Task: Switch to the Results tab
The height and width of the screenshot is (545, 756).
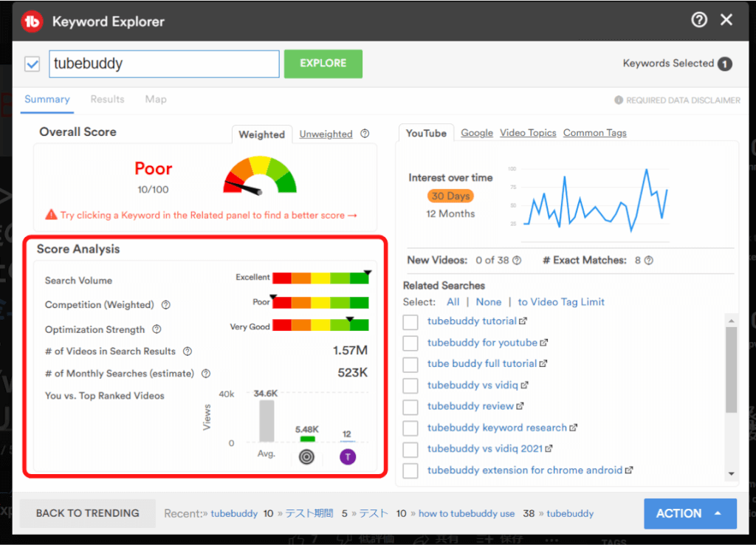Action: point(108,100)
